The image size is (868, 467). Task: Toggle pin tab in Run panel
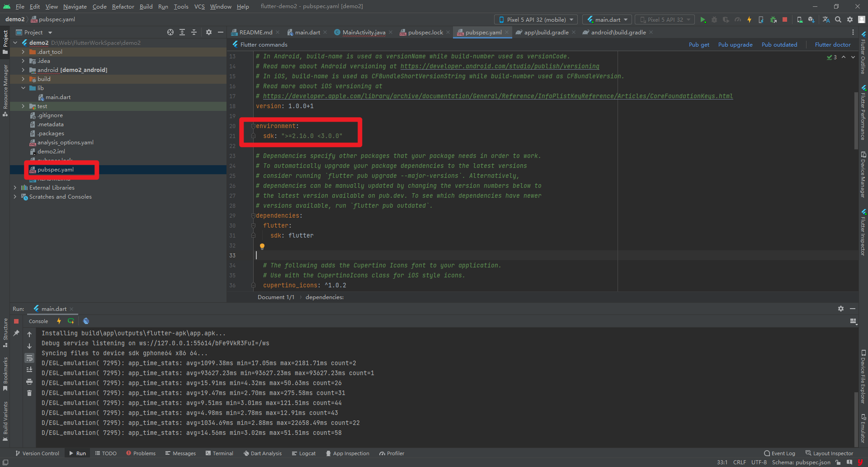16,333
